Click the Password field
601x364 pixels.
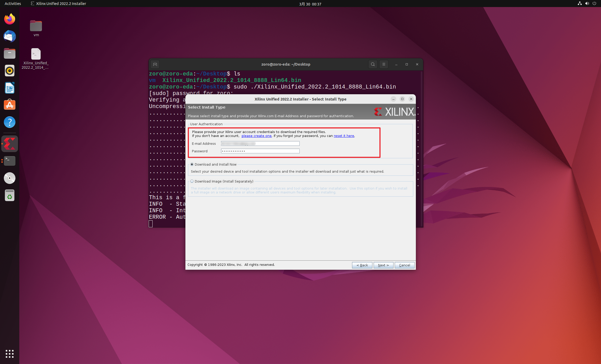click(260, 151)
